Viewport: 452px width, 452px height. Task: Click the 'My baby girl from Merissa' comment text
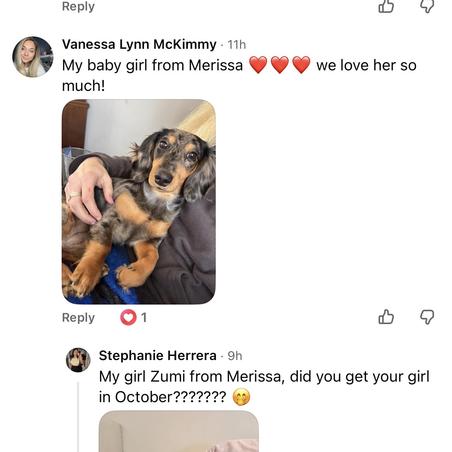[152, 65]
